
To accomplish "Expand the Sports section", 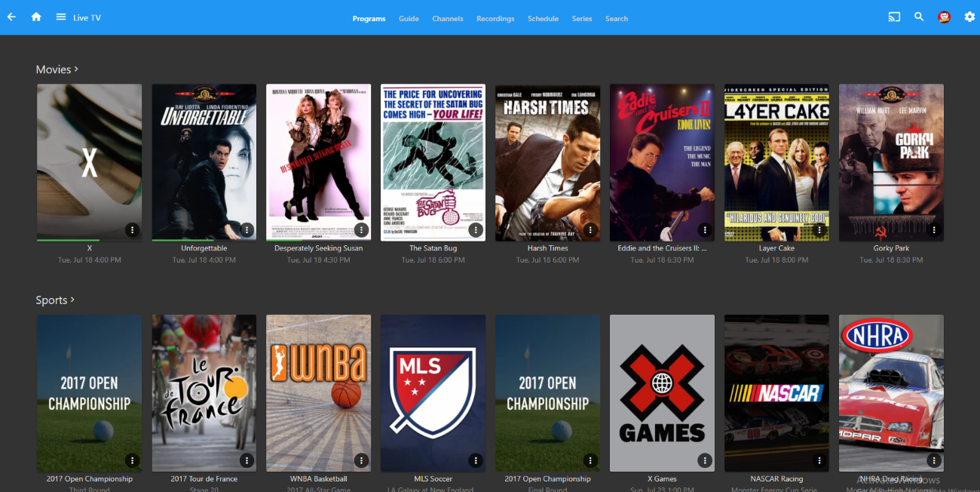I will (56, 300).
